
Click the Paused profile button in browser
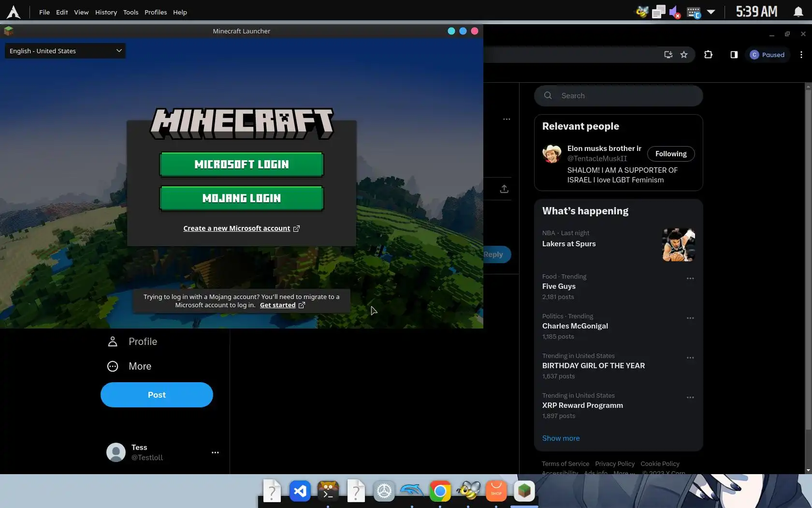point(767,55)
